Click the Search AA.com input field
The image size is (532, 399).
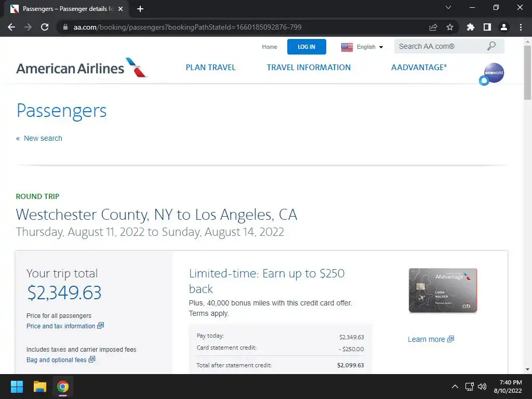[x=439, y=46]
